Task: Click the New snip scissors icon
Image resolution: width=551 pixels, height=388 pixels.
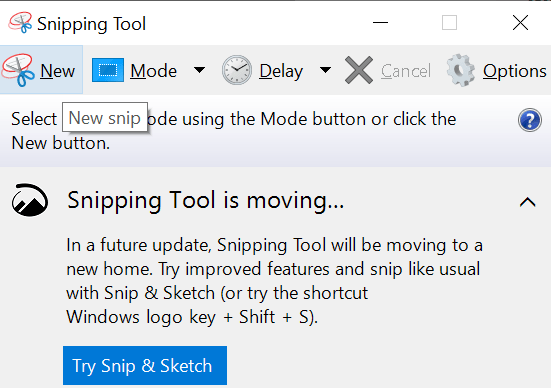Action: pyautogui.click(x=18, y=70)
